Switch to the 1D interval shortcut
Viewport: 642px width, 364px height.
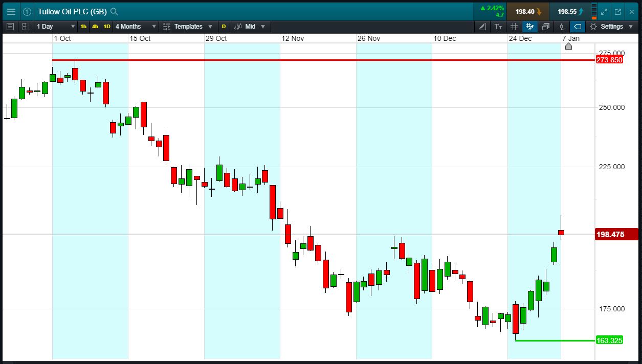[107, 27]
